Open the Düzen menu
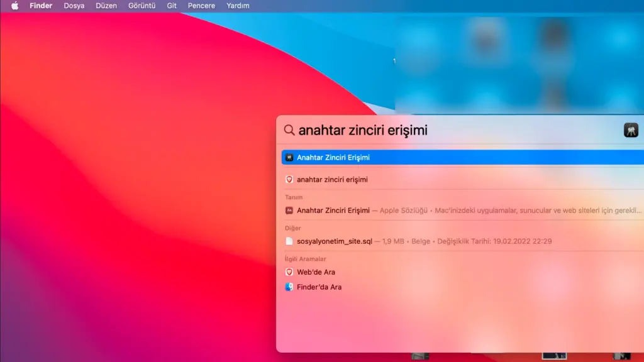 pos(106,6)
